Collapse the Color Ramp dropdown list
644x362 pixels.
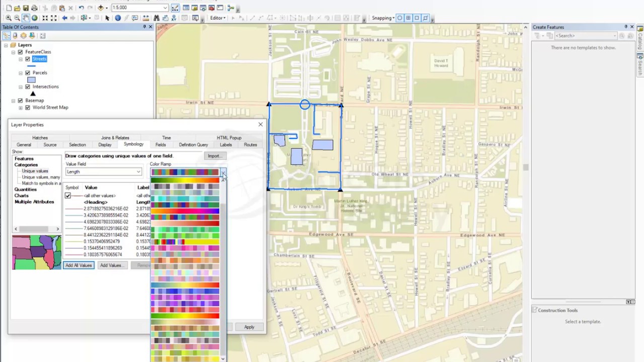coord(223,172)
